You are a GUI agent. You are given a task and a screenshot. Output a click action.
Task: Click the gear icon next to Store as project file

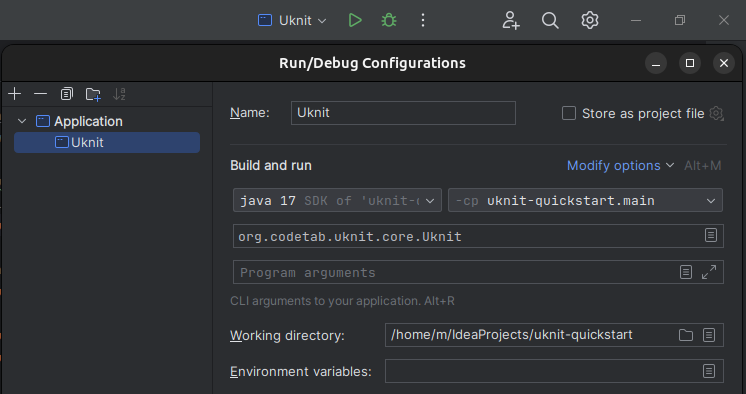click(x=716, y=113)
